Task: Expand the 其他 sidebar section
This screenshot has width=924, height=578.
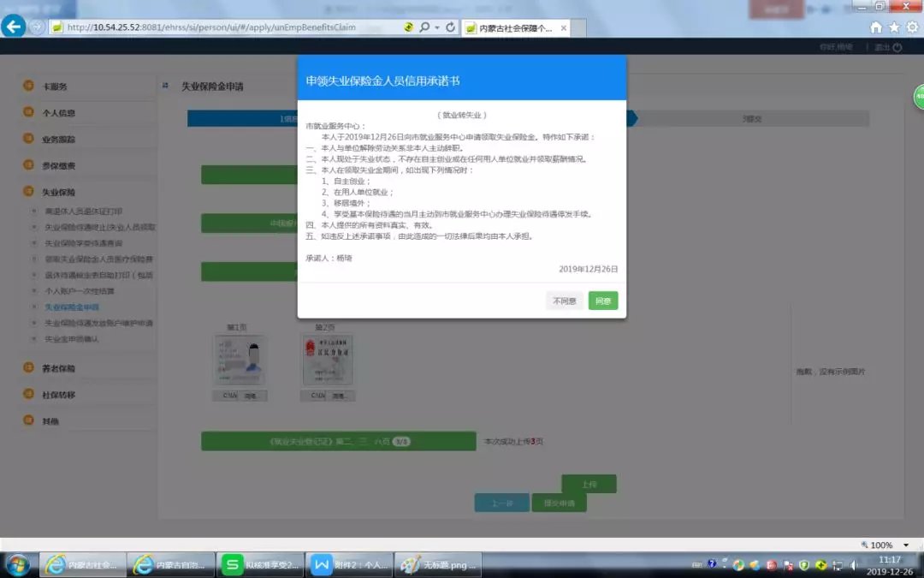Action: click(x=50, y=421)
